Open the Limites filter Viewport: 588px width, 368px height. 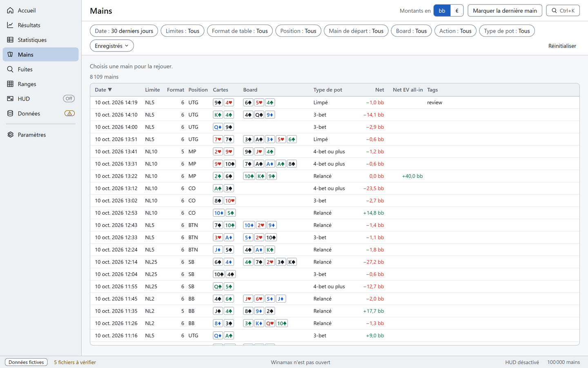click(183, 31)
